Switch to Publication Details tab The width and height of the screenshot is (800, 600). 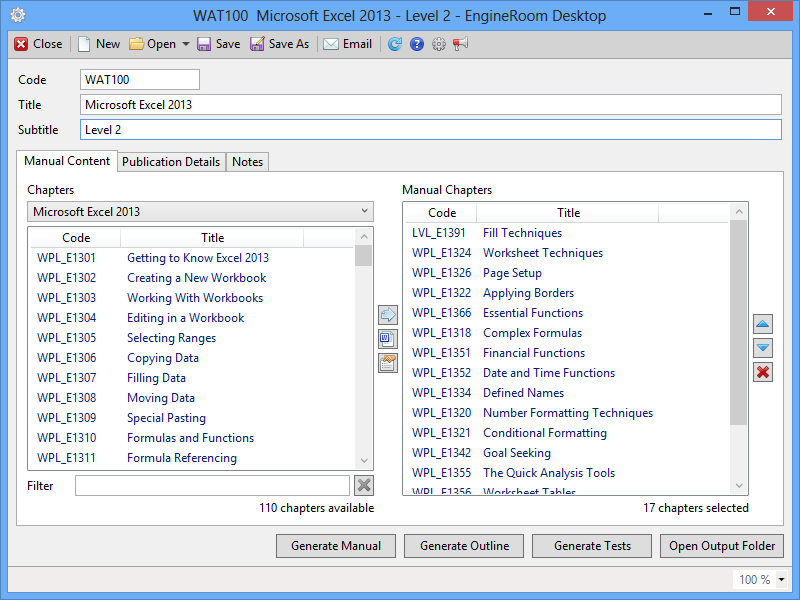point(171,162)
